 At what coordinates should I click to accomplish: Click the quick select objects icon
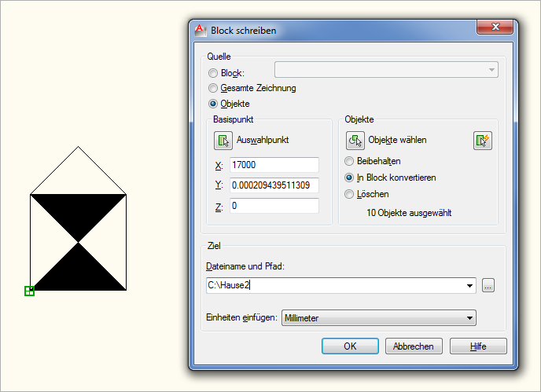(x=482, y=141)
